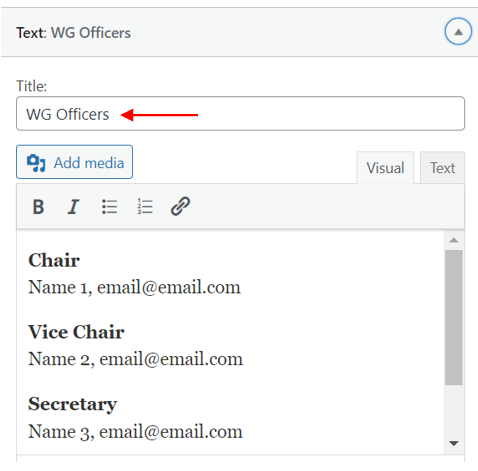Collapse the WG Officers widget panel
The height and width of the screenshot is (471, 478).
[458, 32]
